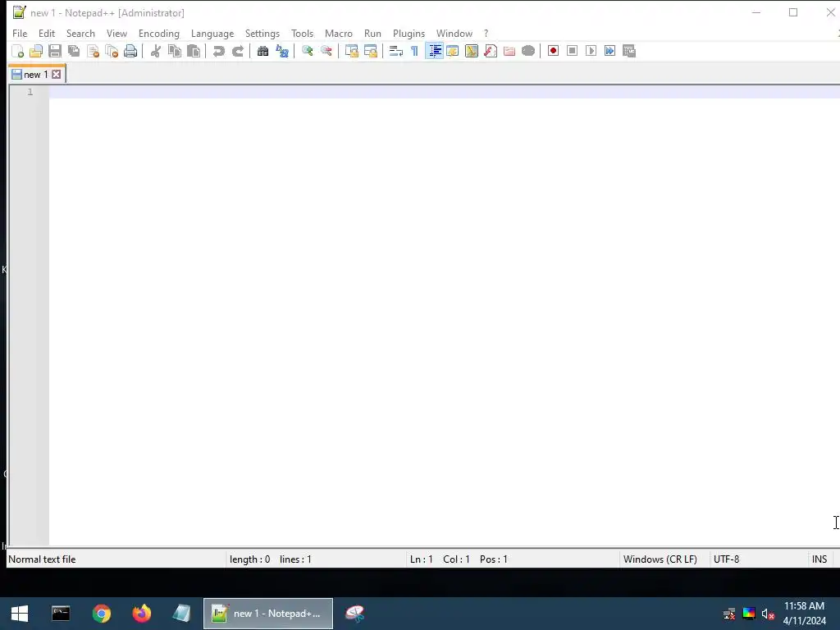Open the File menu
Screen dimensions: 840x630
pyautogui.click(x=20, y=33)
